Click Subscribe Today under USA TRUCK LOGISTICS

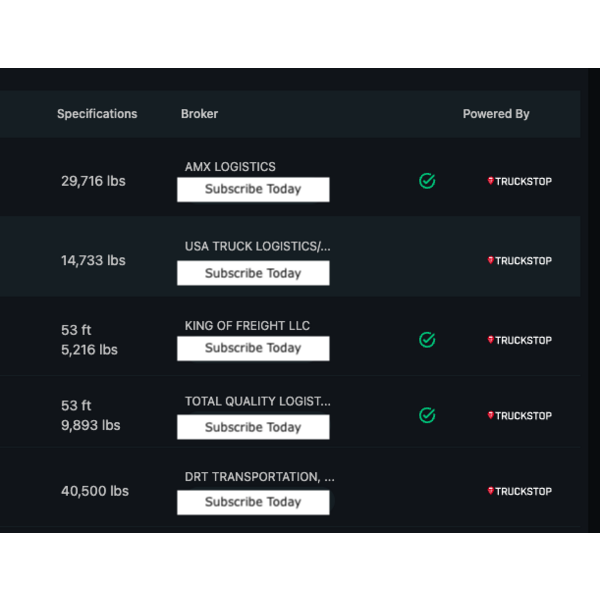(x=253, y=273)
